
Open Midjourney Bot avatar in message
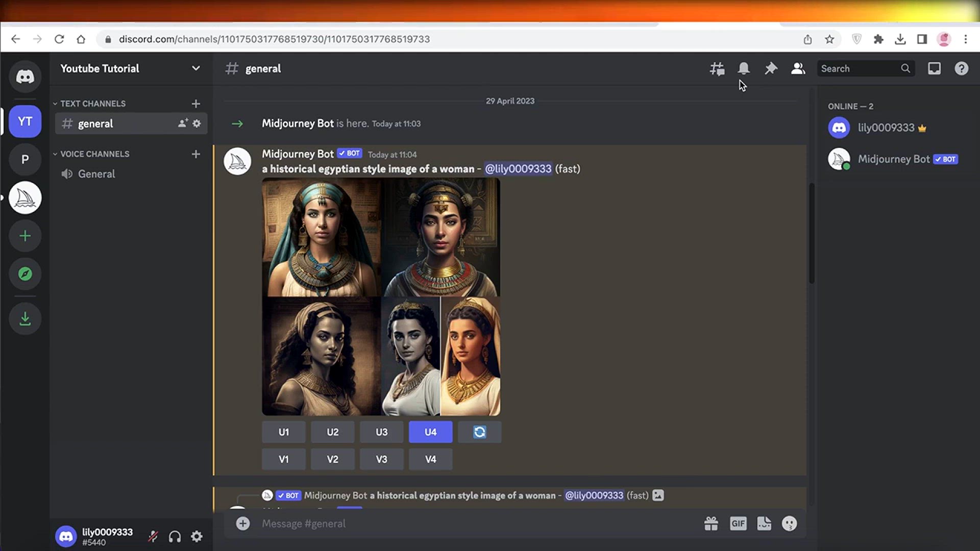pyautogui.click(x=237, y=161)
